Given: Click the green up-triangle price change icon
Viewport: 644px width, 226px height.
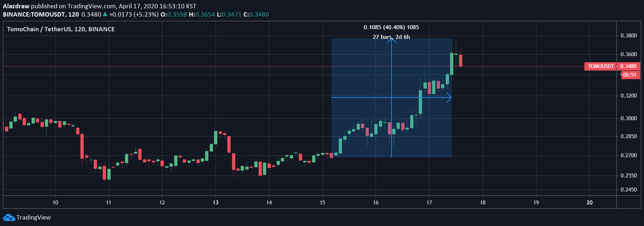Looking at the screenshot, I should [105, 14].
